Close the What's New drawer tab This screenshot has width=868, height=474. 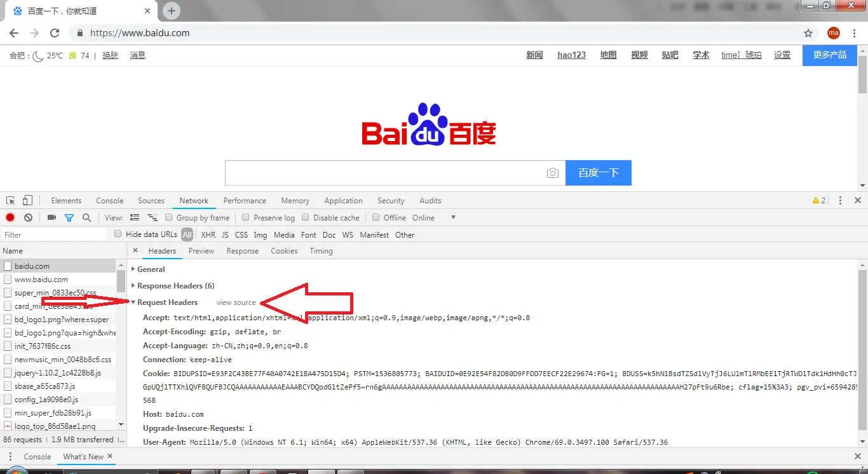110,456
